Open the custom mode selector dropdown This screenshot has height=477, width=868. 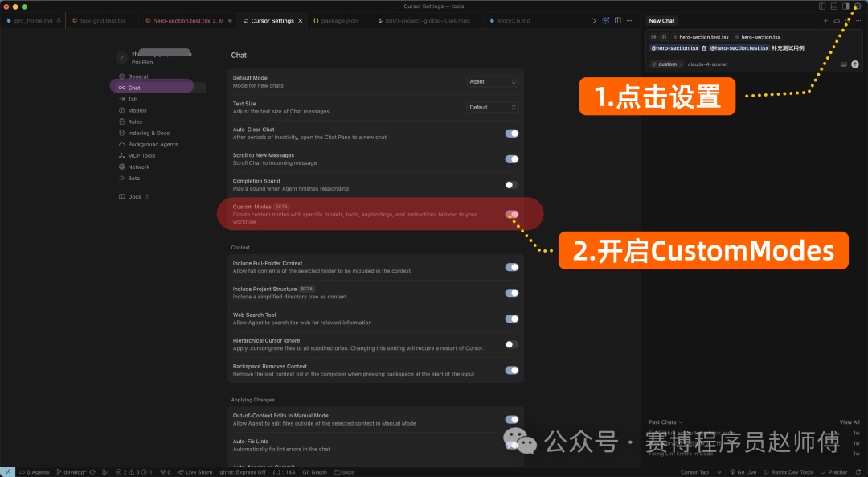tap(666, 64)
